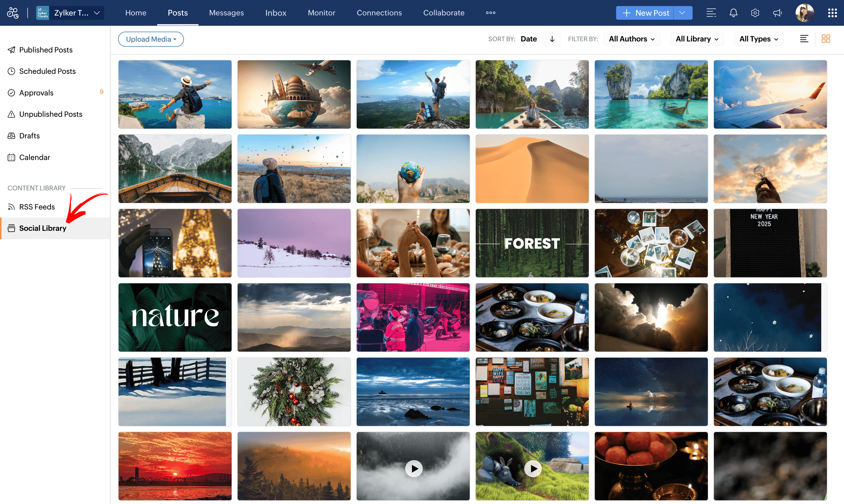Open the apps grid launcher icon

coord(832,13)
